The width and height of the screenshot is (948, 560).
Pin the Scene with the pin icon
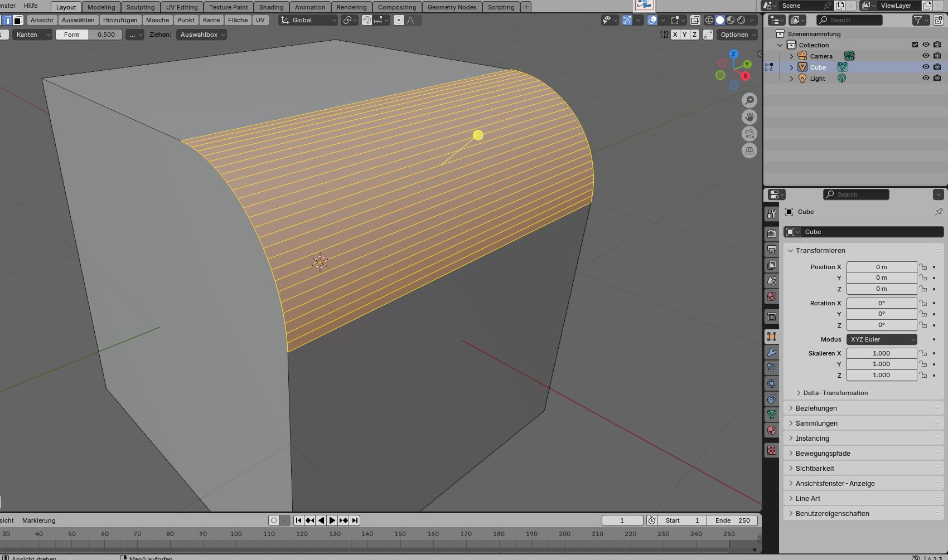[x=828, y=6]
